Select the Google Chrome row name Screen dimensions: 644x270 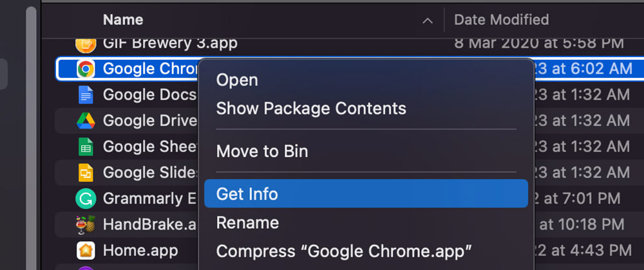pyautogui.click(x=150, y=69)
